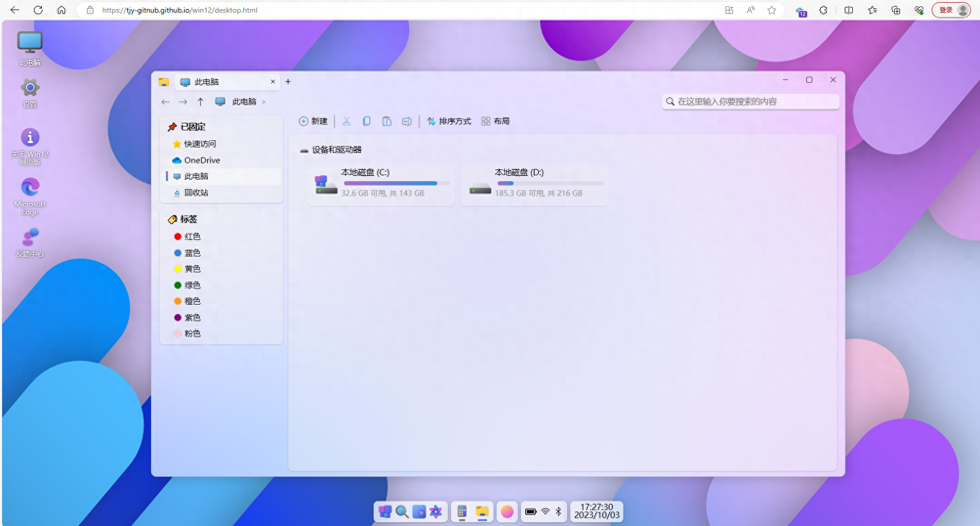The width and height of the screenshot is (980, 526).
Task: Go back with the explorer back arrow
Action: (x=165, y=102)
